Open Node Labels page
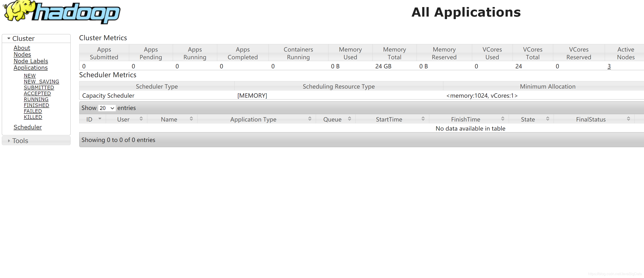This screenshot has height=278, width=644. (31, 61)
